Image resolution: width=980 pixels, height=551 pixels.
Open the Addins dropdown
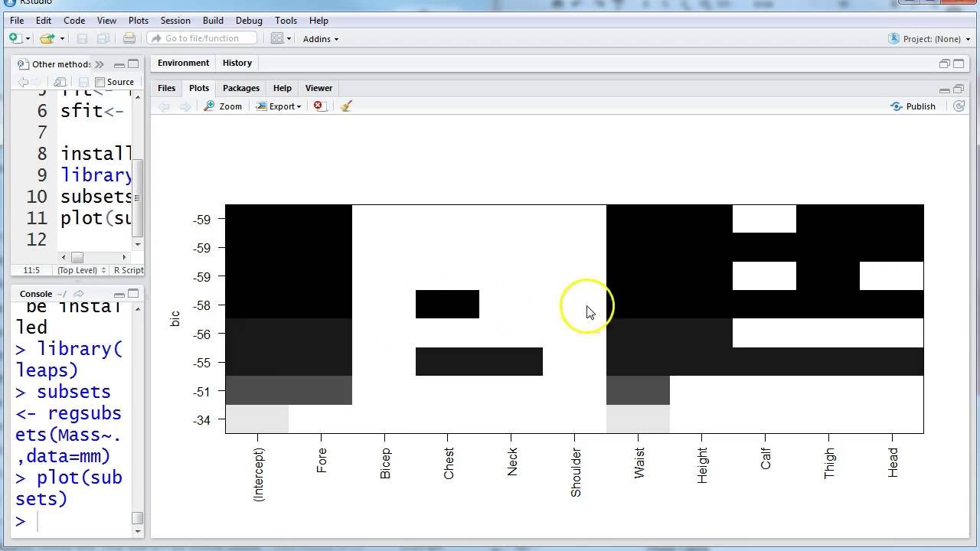coord(321,39)
